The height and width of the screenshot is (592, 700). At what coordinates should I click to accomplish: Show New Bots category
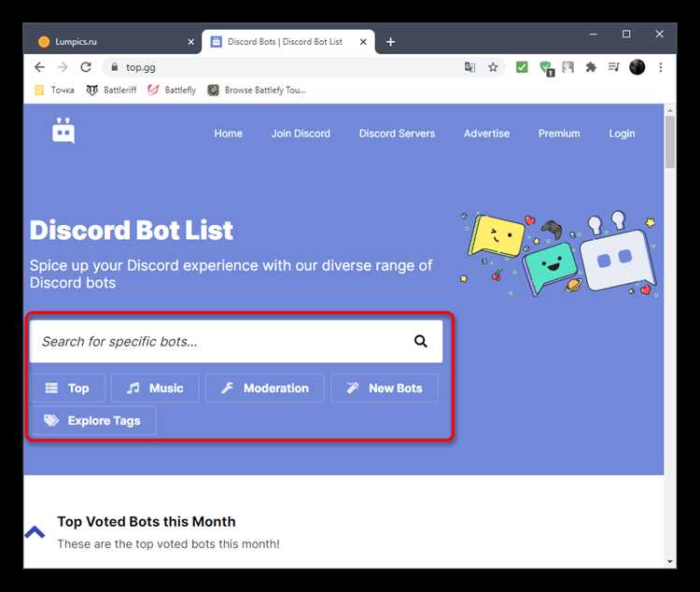(385, 388)
